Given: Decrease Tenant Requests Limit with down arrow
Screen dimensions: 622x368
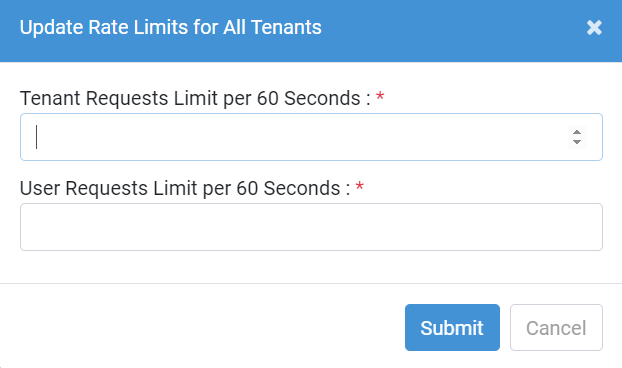Looking at the screenshot, I should pos(577,142).
